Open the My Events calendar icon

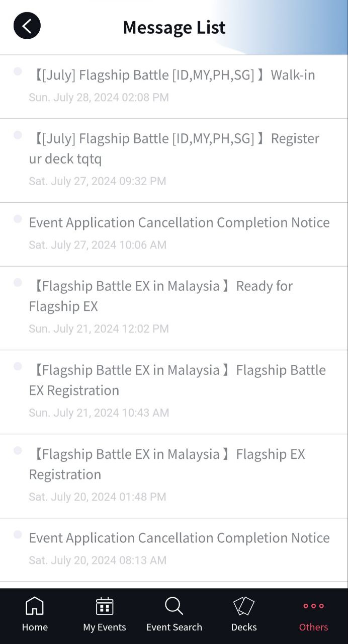pos(105,606)
